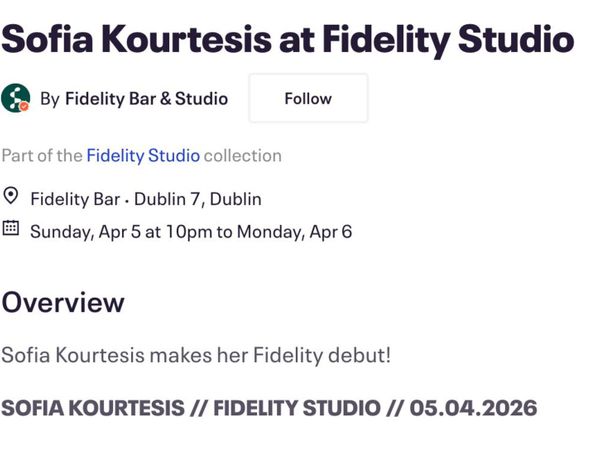The image size is (600, 450).
Task: Click the bold SOFIA KOURTESIS text
Action: pyautogui.click(x=93, y=408)
